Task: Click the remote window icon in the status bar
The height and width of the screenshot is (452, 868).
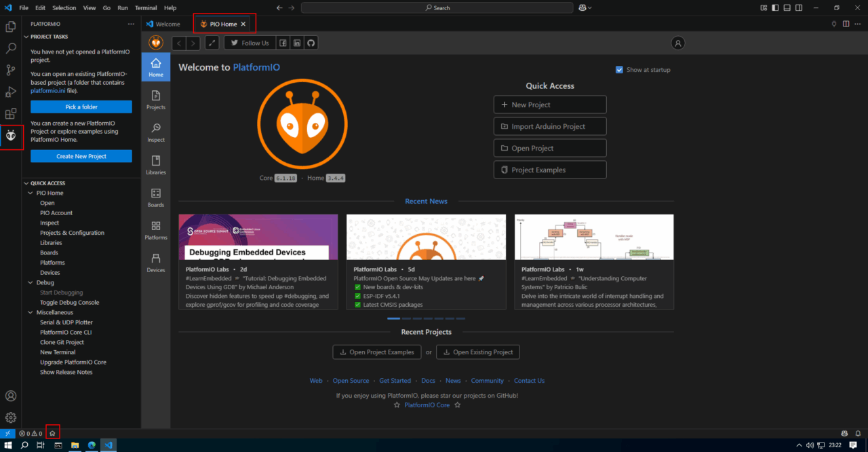Action: (7, 433)
